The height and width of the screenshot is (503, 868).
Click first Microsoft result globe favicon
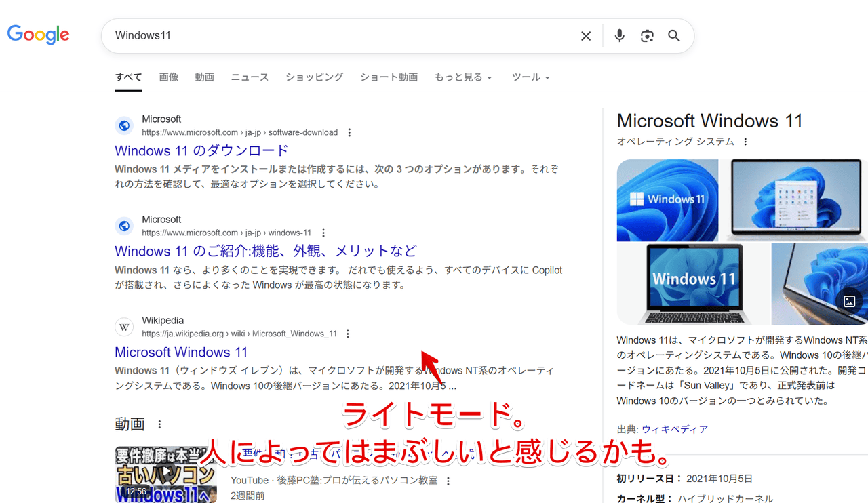pyautogui.click(x=124, y=125)
